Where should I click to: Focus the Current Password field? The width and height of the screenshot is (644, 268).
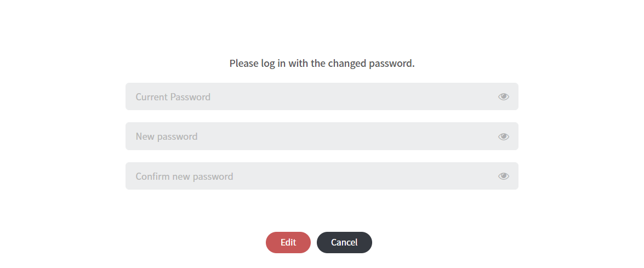[307, 97]
